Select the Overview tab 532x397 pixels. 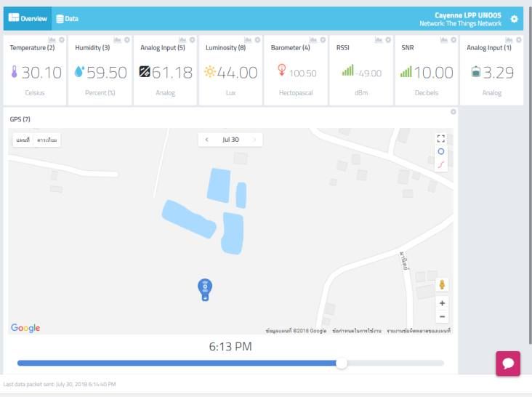click(28, 18)
